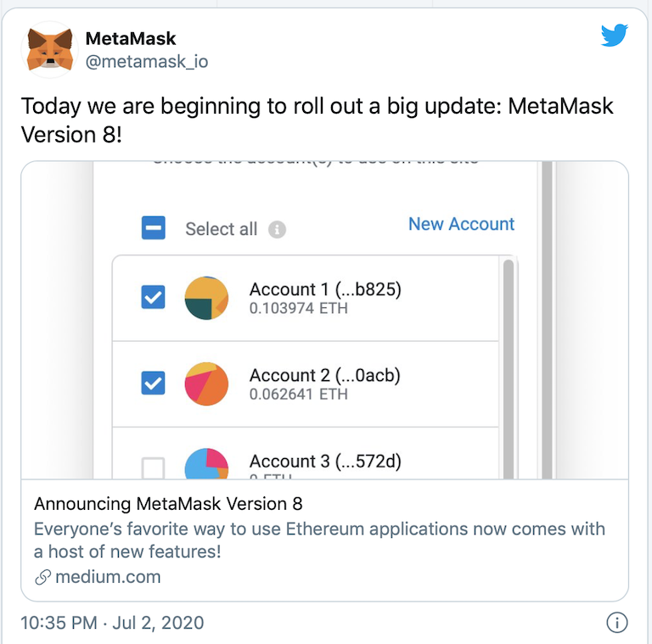Click Account 2 pie avatar icon

[206, 384]
